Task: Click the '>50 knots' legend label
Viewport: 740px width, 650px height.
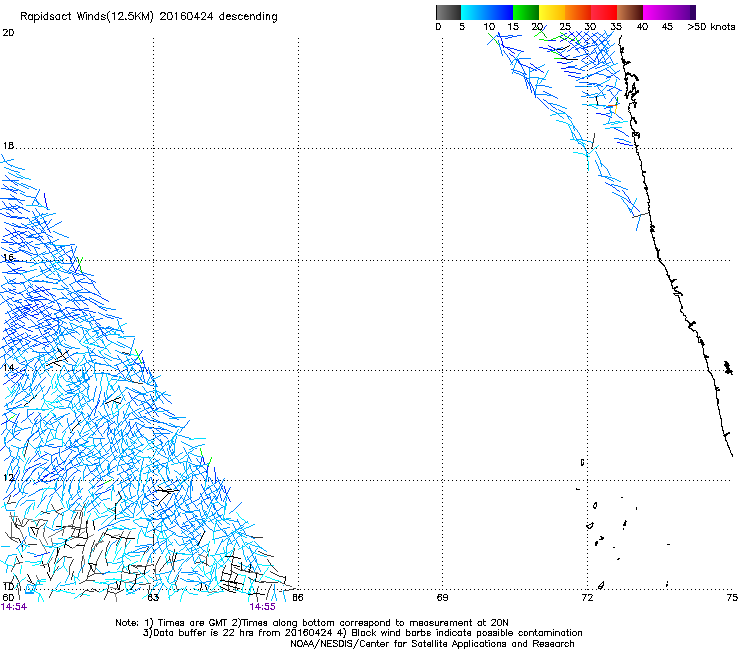Action: pyautogui.click(x=711, y=27)
